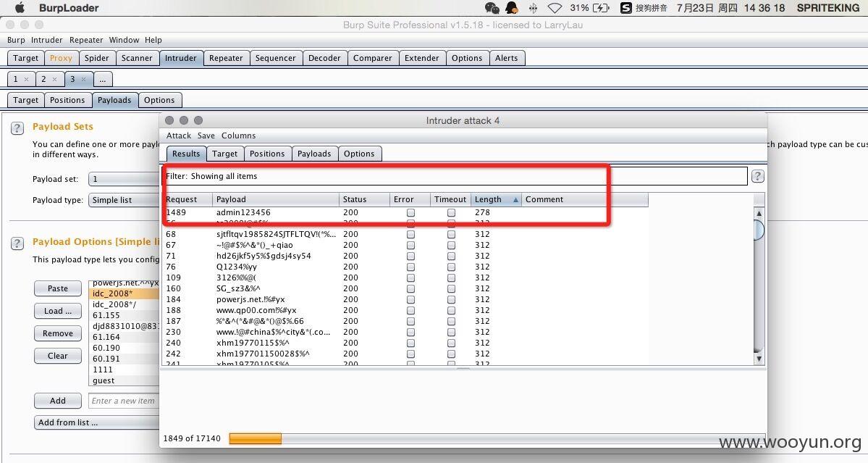The height and width of the screenshot is (463, 868).
Task: Switch to the Sequencer tab
Action: (x=276, y=58)
